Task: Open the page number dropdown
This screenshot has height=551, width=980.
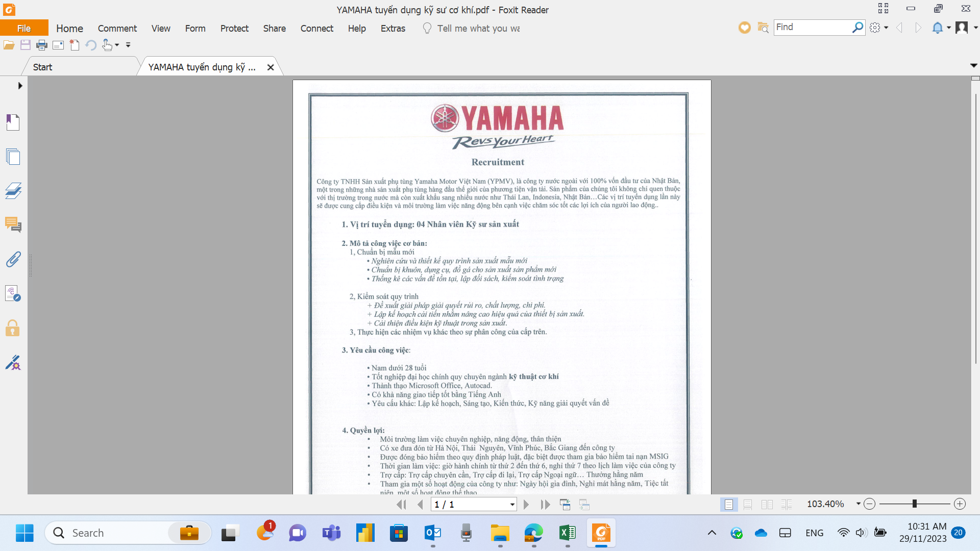Action: click(x=512, y=505)
